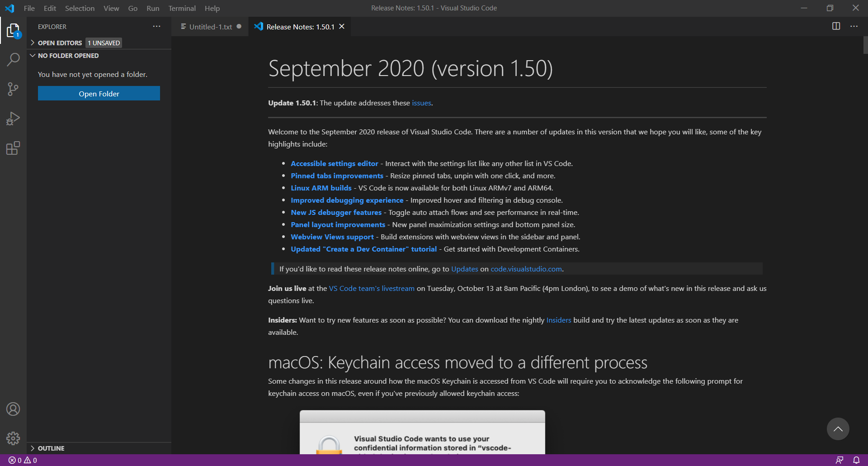
Task: Open the Manage gear icon
Action: point(13,438)
